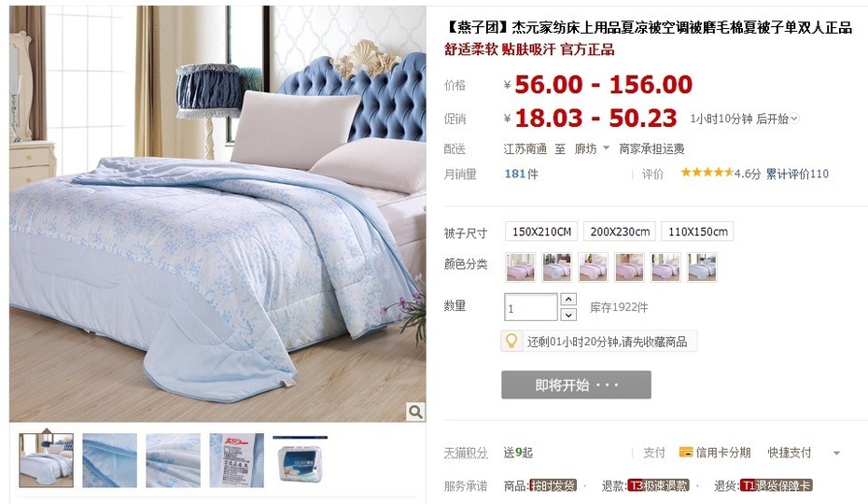
Task: View the packaged quilt thumbnail
Action: pyautogui.click(x=300, y=460)
